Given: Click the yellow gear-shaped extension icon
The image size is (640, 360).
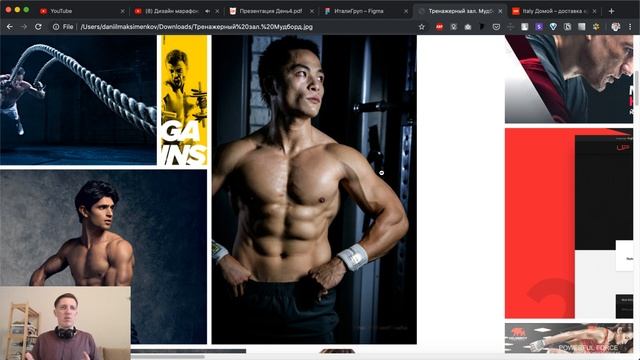Looking at the screenshot, I should click(596, 27).
